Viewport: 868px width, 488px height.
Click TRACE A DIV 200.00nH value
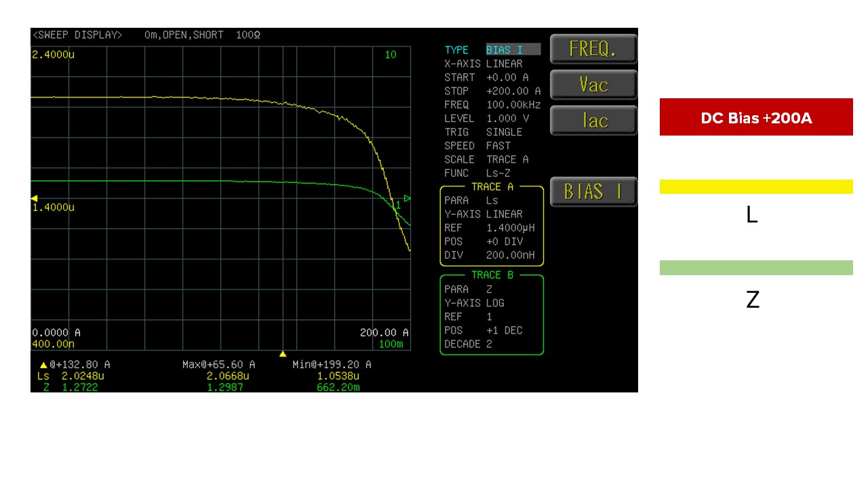click(x=511, y=256)
